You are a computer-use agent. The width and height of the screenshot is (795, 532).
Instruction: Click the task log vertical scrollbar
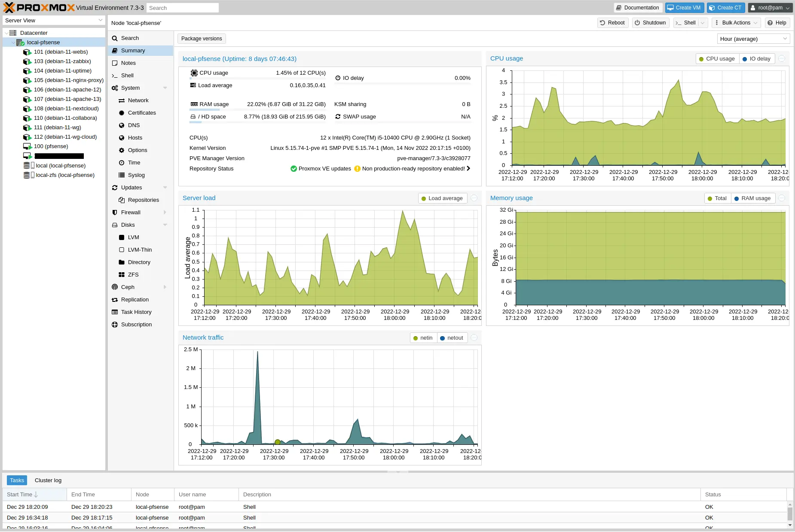tap(790, 514)
